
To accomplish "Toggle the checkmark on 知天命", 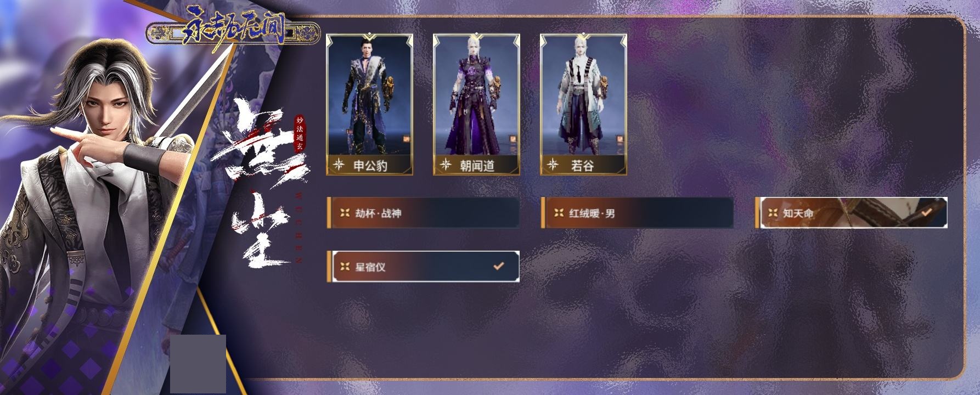I will tap(927, 212).
